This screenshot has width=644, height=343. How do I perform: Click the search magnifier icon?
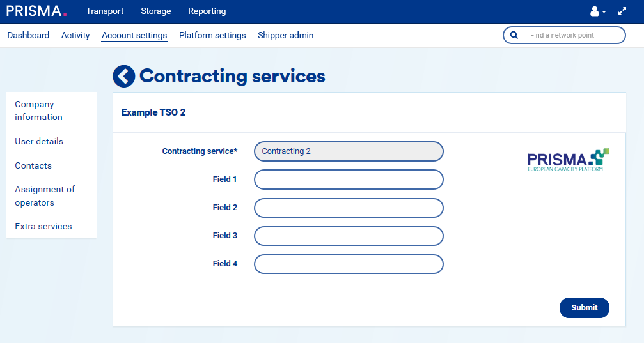click(514, 35)
